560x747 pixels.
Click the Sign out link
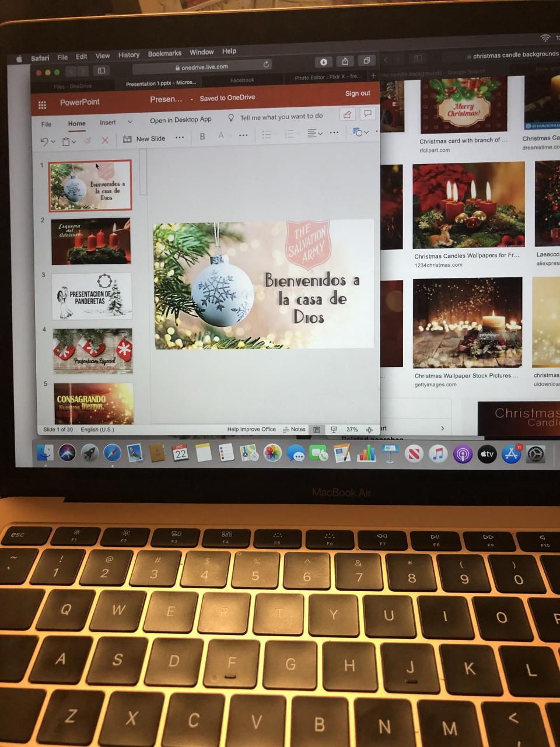(358, 93)
